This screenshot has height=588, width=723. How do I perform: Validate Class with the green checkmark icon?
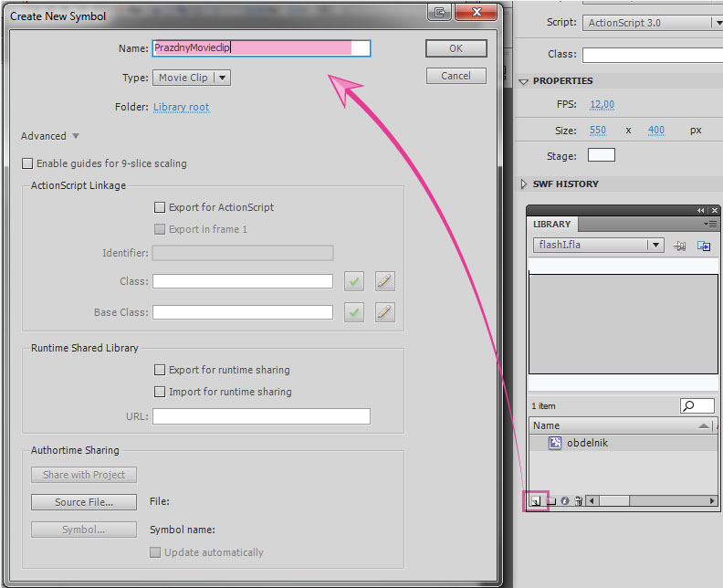pyautogui.click(x=354, y=281)
